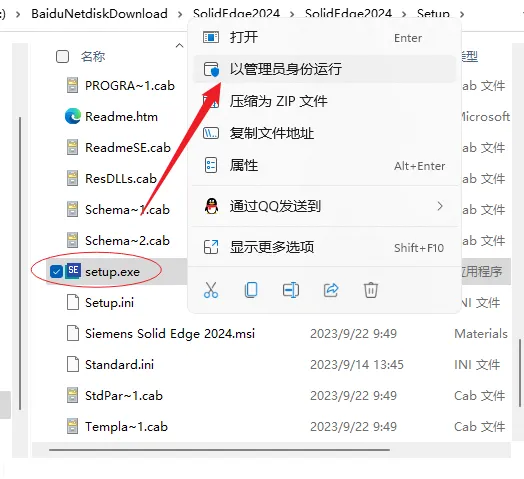Toggle the select-all checkbox beside 名称
This screenshot has width=524, height=479.
[x=62, y=56]
